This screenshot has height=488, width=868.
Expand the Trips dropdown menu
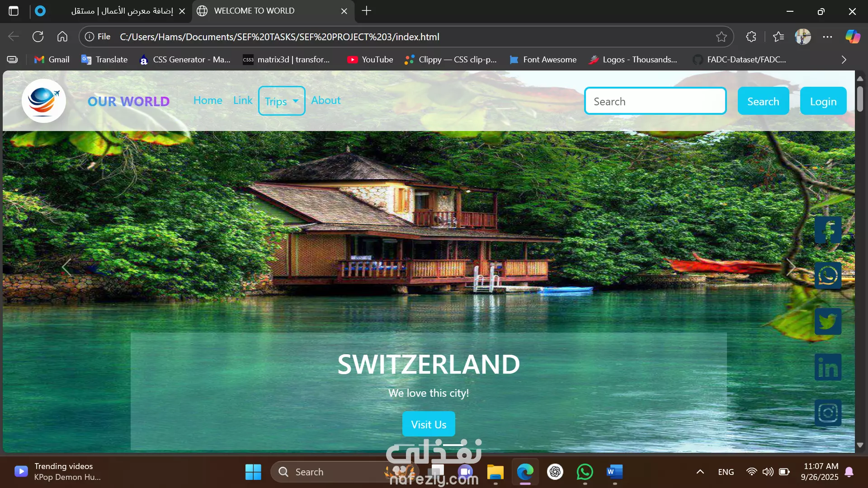pos(281,101)
